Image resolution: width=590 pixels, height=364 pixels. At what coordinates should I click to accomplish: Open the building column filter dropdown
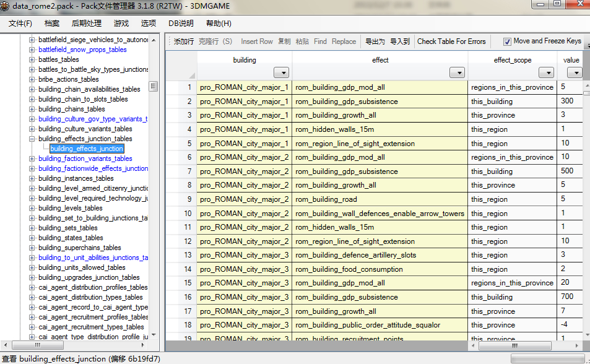(282, 72)
